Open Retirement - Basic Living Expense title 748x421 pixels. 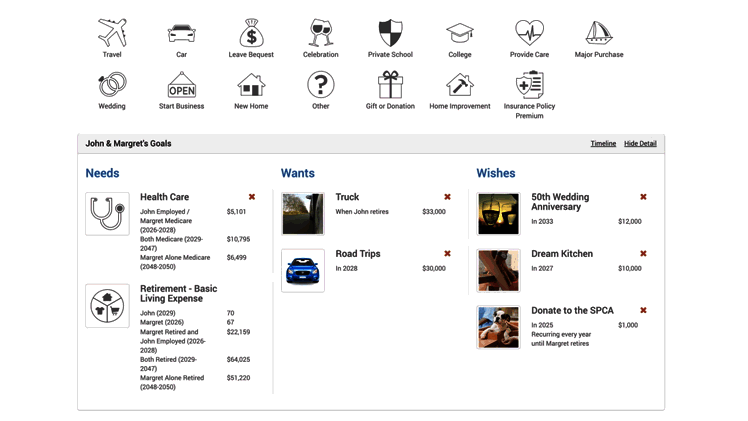click(x=178, y=294)
